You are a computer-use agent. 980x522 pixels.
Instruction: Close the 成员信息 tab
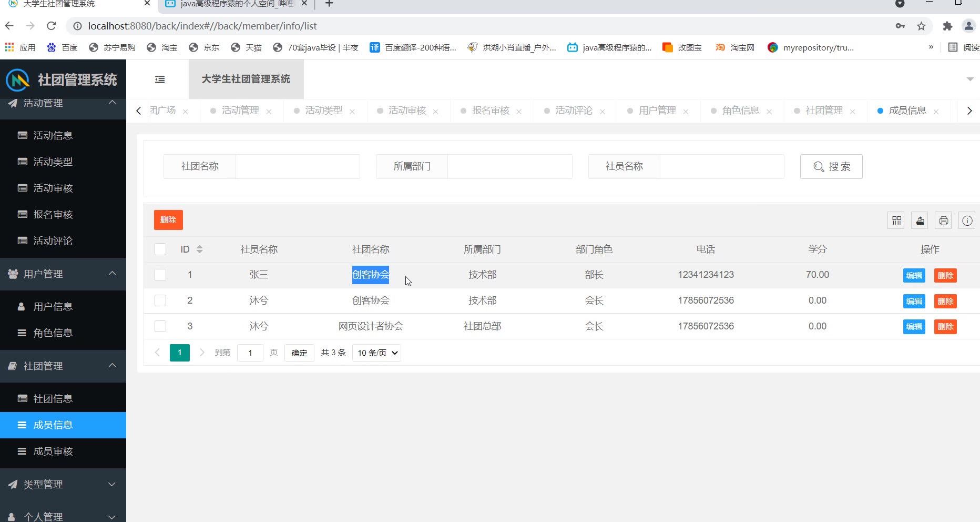point(936,112)
